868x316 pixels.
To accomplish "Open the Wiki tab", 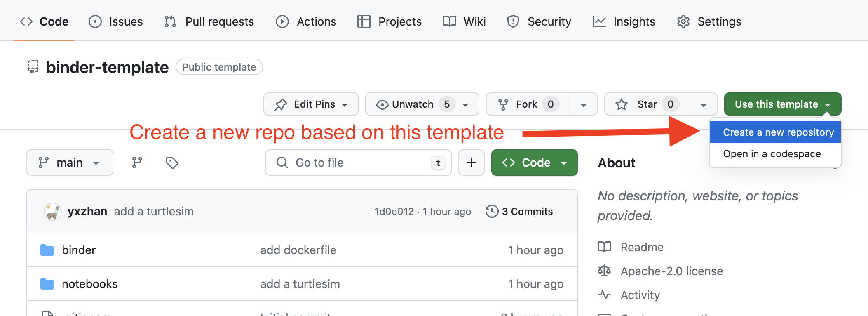I will coord(464,21).
